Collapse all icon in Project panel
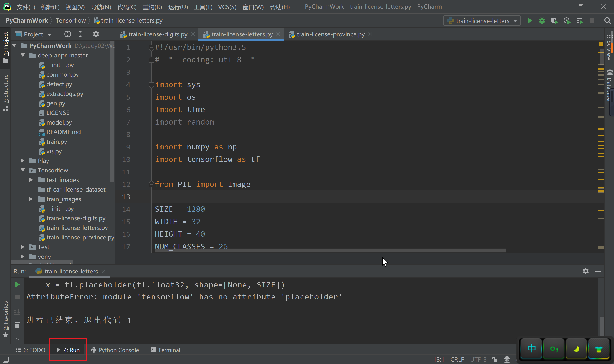 pos(80,34)
